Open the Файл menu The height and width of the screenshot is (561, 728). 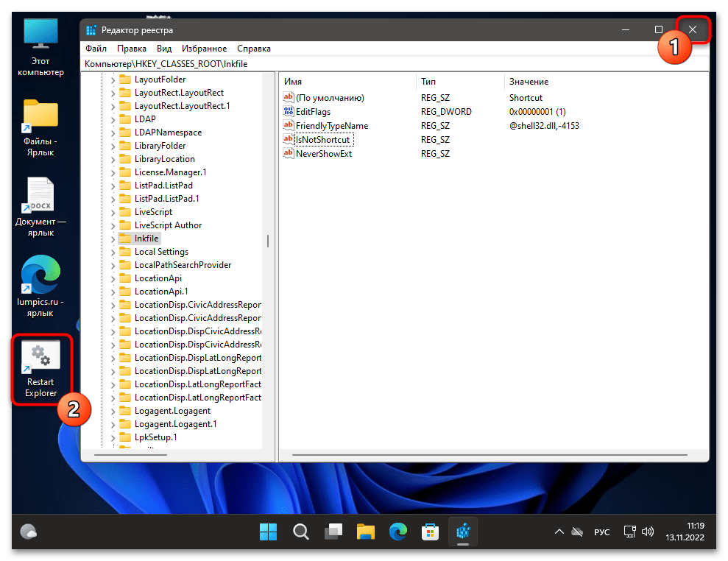point(96,49)
